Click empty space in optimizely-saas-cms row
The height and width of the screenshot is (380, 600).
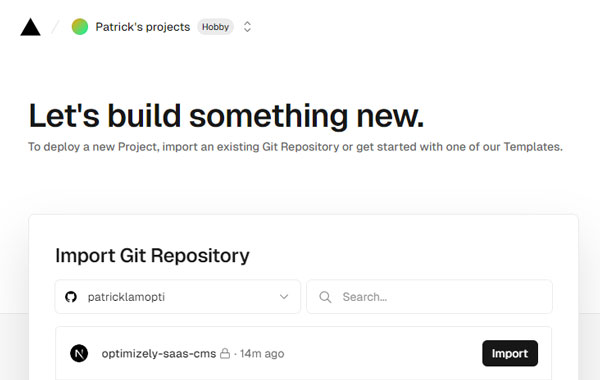coord(383,353)
